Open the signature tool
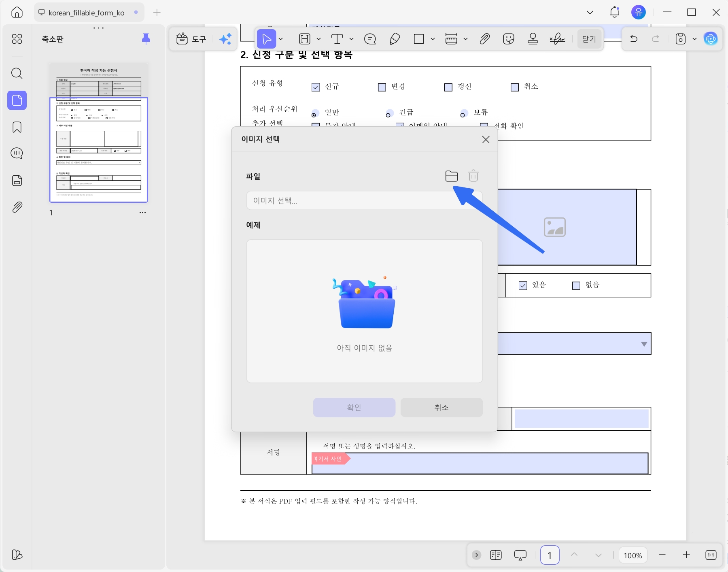The image size is (728, 572). point(557,39)
